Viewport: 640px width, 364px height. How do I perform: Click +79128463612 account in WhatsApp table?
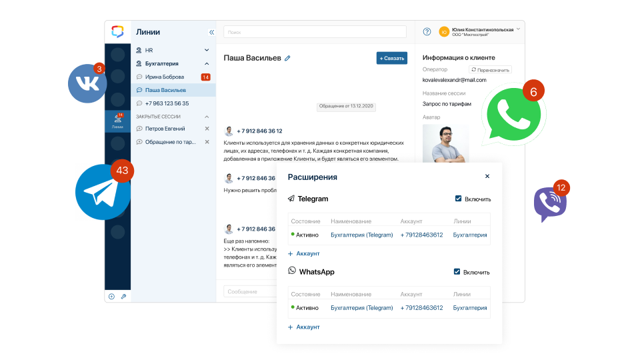421,308
